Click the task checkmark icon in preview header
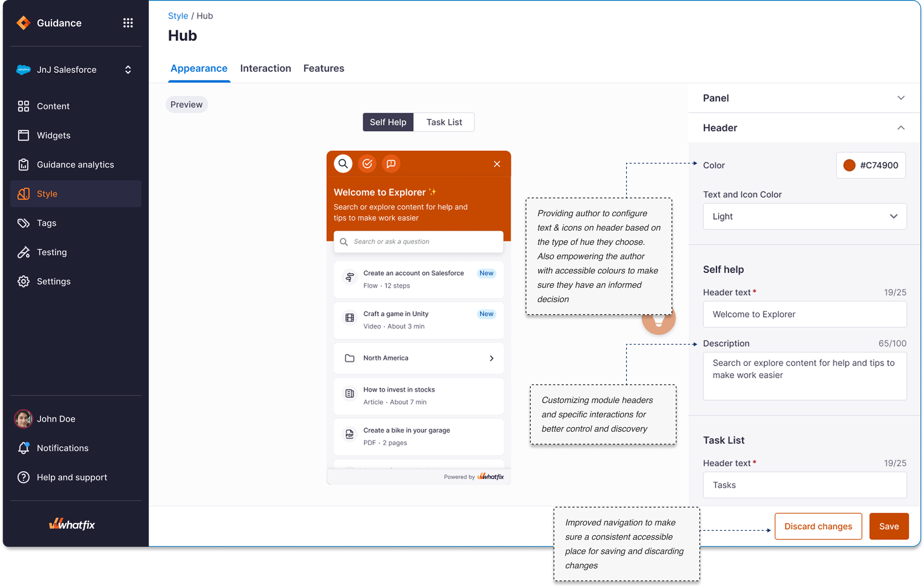This screenshot has height=587, width=924. [367, 164]
